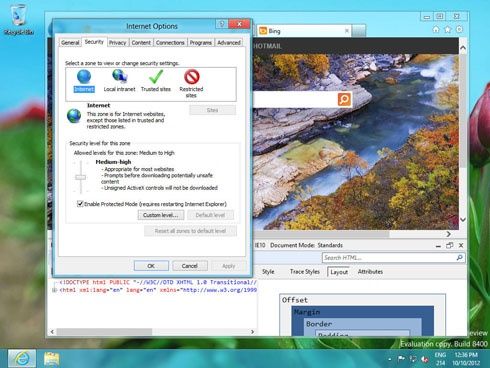
Task: Click the Bing page scrollbar up arrow
Action: pos(463,48)
